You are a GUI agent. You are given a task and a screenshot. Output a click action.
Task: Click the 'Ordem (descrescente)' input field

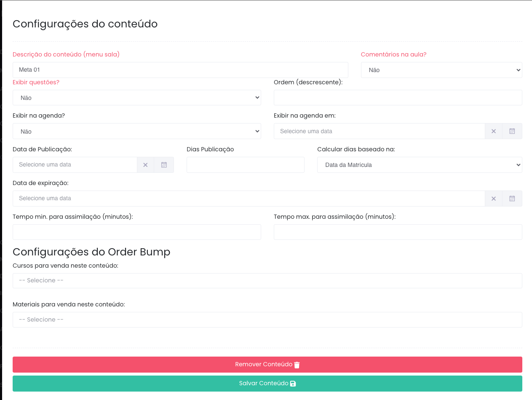coord(398,98)
